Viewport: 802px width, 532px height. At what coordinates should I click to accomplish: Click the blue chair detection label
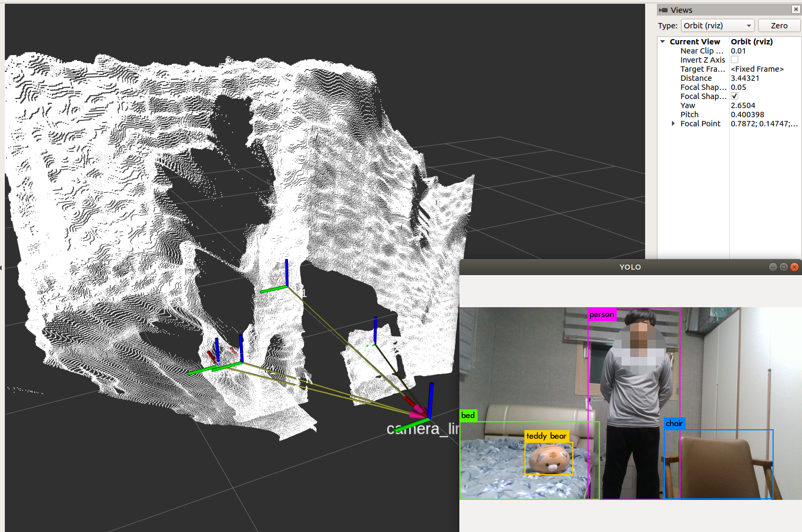(x=674, y=423)
